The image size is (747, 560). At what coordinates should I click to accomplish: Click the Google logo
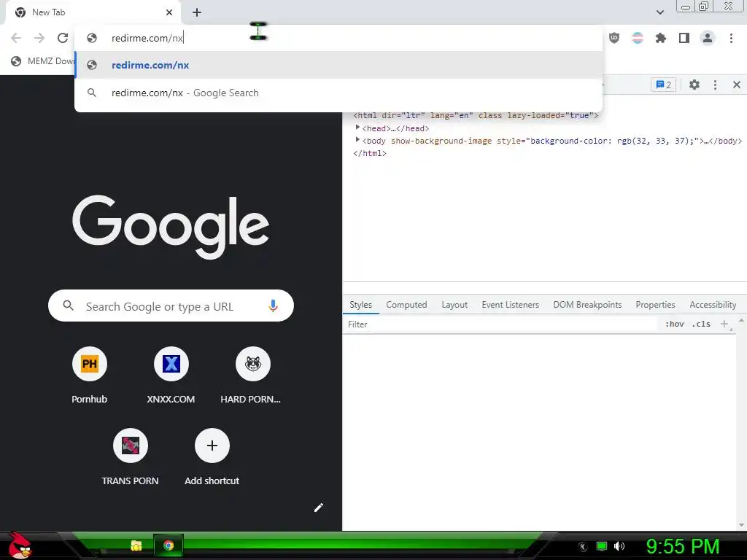coord(171,227)
